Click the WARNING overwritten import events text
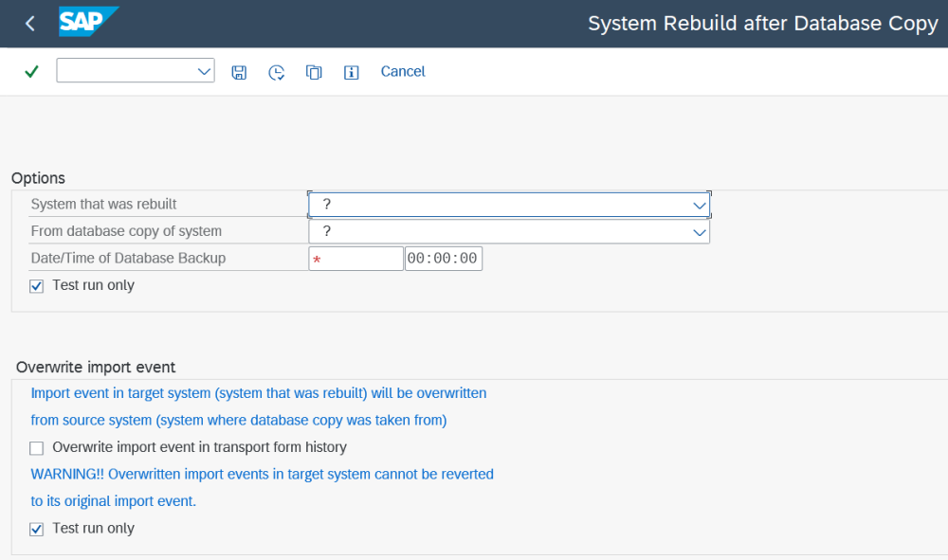948x560 pixels. pos(262,474)
